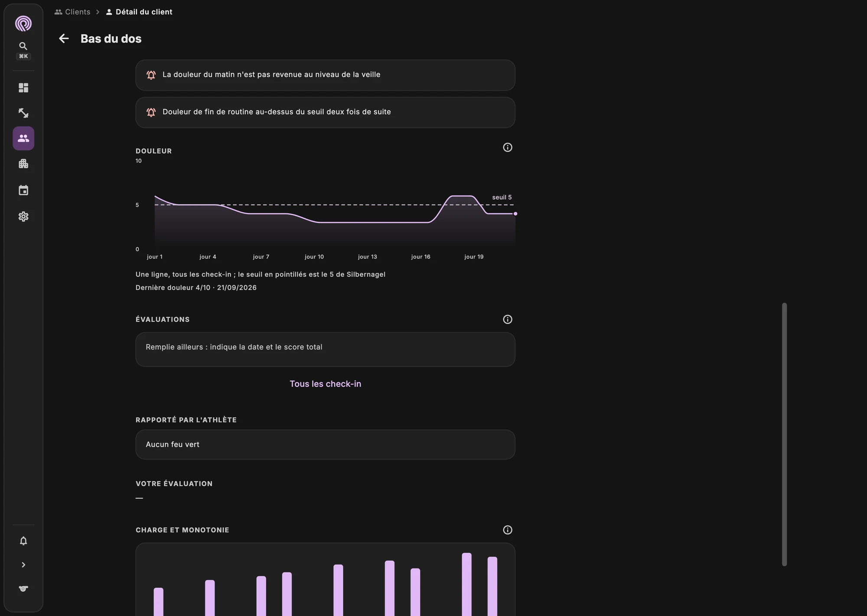The width and height of the screenshot is (867, 616).
Task: Click alarm icon on morning pain alert
Action: tap(151, 75)
